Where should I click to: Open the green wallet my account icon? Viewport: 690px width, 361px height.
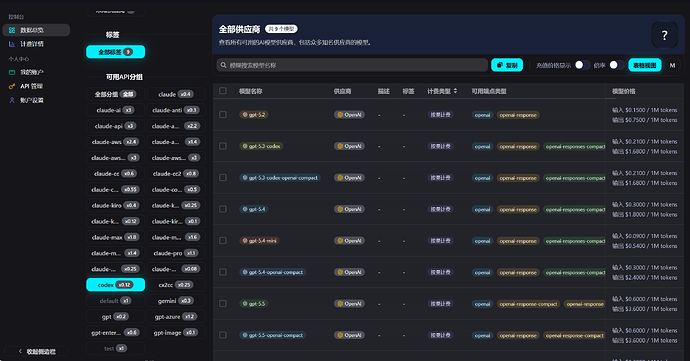coord(12,72)
